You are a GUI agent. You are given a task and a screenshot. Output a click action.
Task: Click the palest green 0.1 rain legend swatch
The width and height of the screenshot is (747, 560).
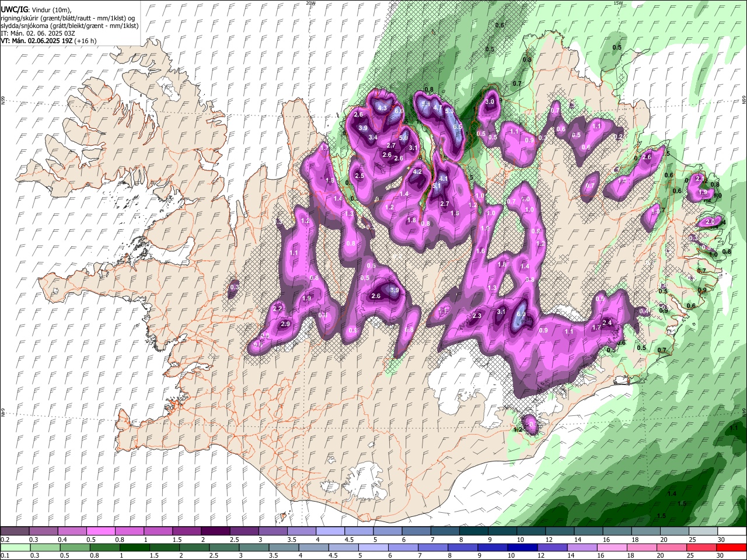tap(15, 548)
